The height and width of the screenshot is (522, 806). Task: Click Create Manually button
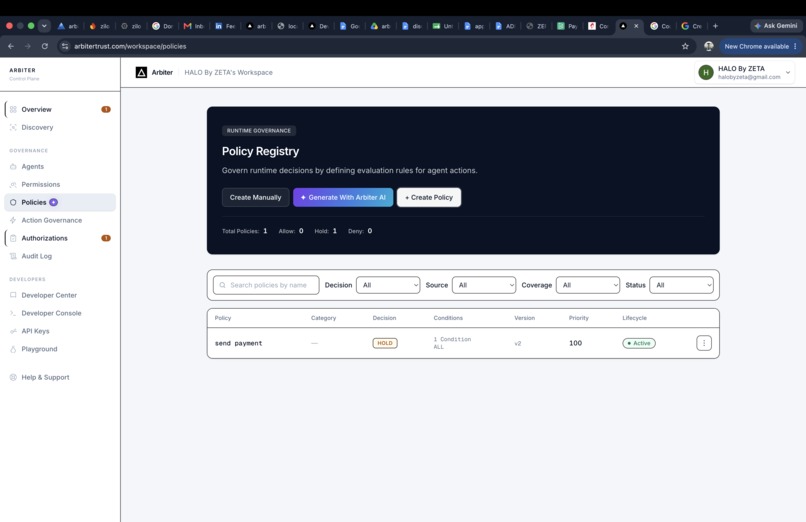click(255, 197)
